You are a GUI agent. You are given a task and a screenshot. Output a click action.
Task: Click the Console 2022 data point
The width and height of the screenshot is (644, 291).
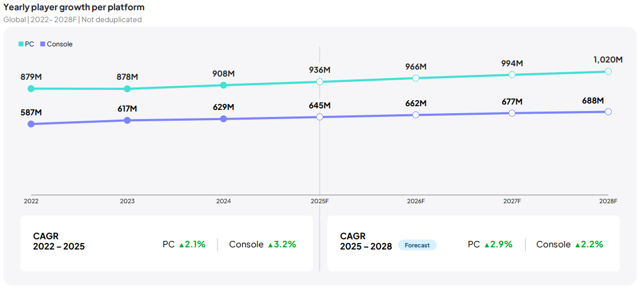point(31,124)
